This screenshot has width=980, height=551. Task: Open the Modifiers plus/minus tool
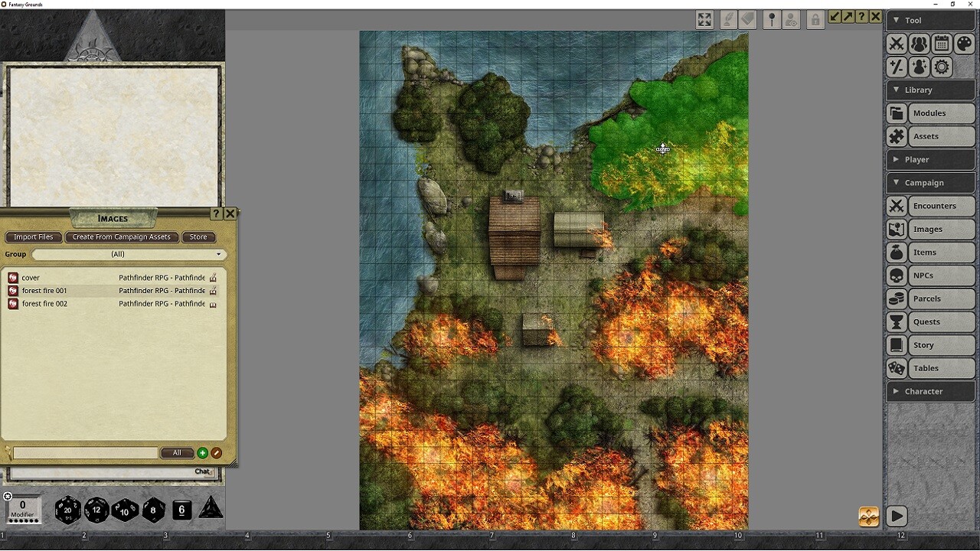click(897, 67)
